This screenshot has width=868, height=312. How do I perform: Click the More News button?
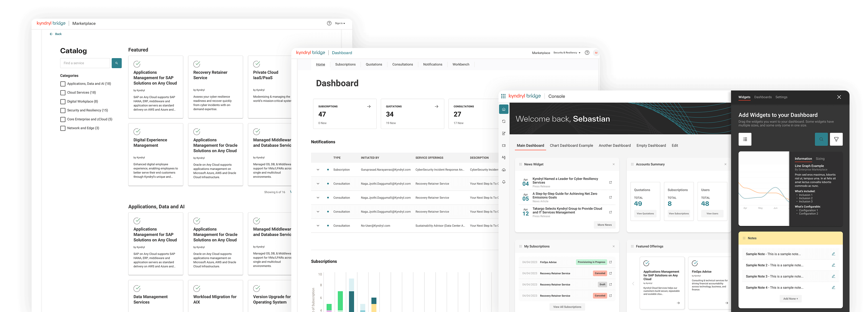point(604,225)
